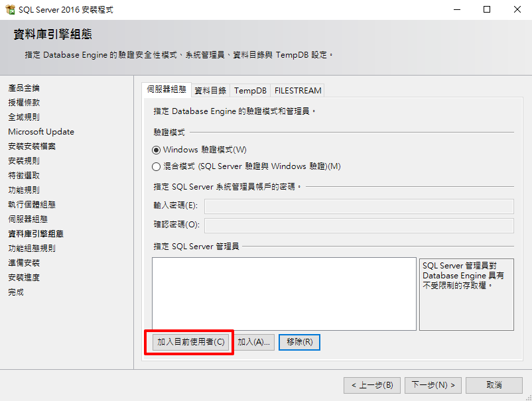
Task: Select 全域規則 step in sidebar
Action: point(24,117)
